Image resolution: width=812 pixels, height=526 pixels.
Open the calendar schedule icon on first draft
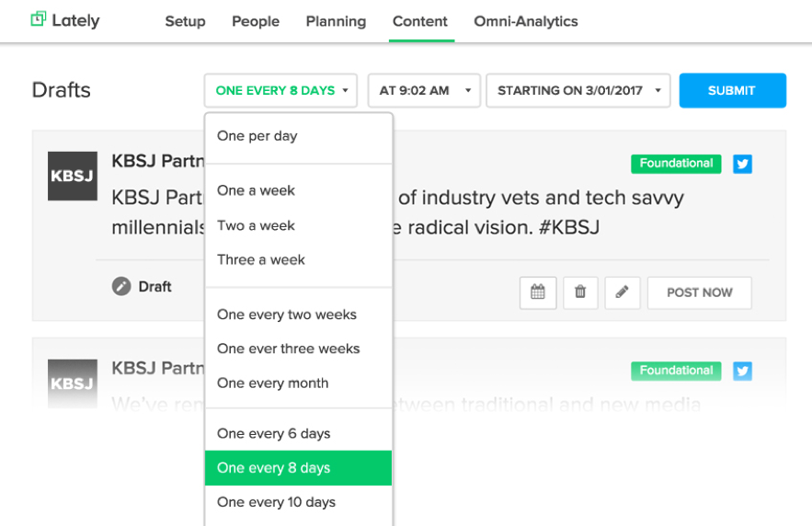(538, 292)
